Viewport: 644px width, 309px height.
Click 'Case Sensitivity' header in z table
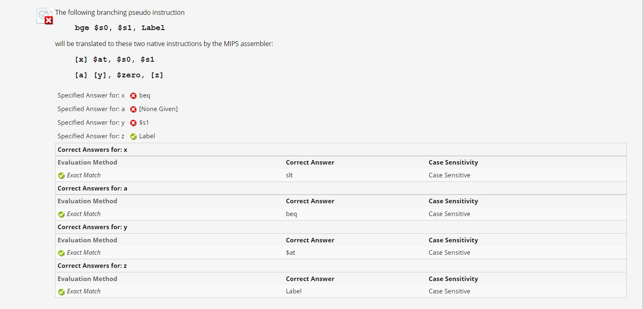453,279
